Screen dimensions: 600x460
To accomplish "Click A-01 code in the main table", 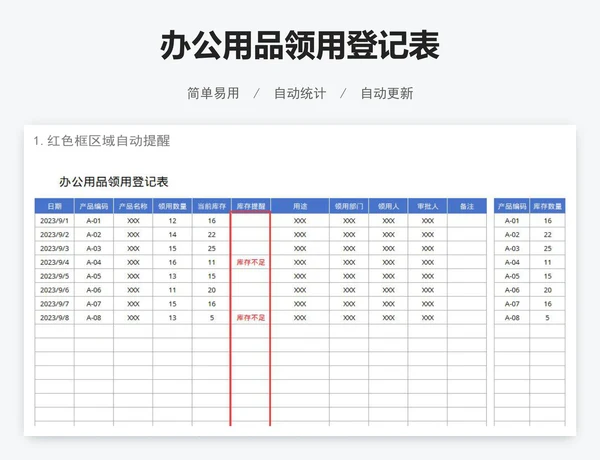I will coord(94,221).
